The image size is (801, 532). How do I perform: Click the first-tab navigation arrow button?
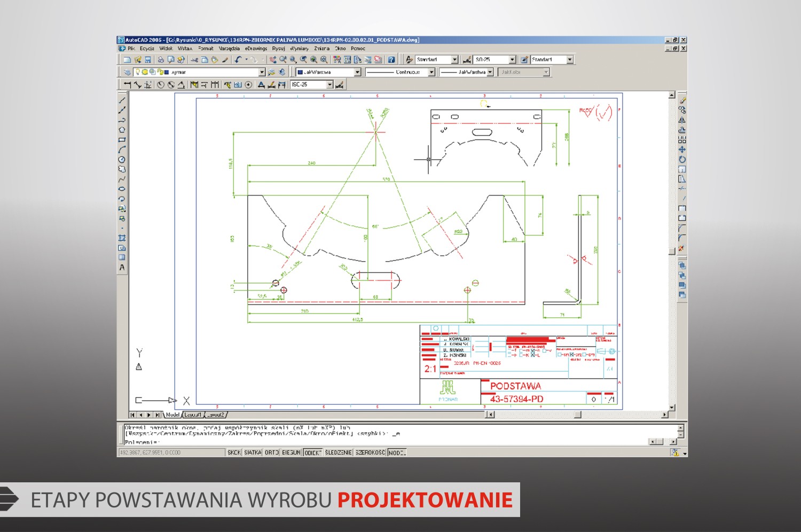point(132,414)
